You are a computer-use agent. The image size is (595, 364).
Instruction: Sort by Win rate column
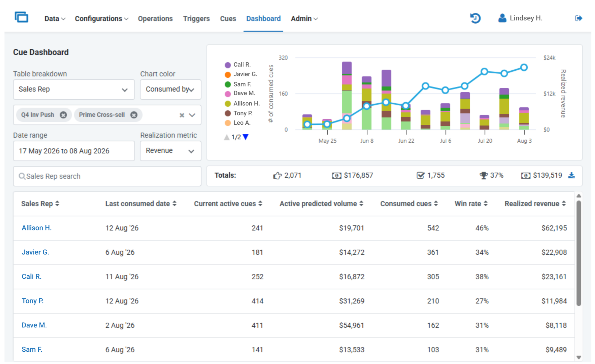471,204
